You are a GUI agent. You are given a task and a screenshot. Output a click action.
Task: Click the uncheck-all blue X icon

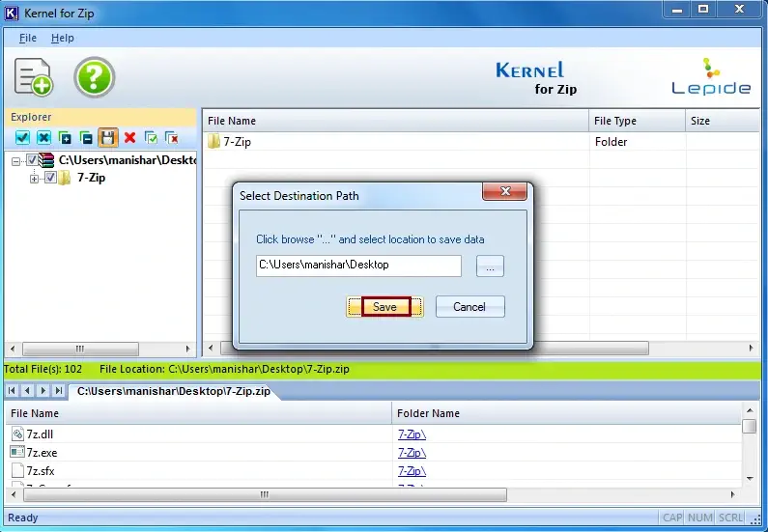coord(44,138)
